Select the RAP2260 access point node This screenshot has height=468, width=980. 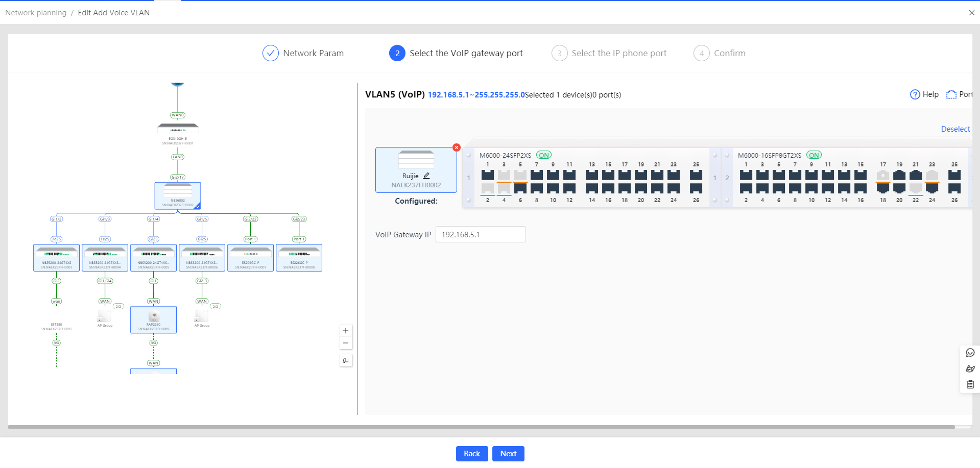(x=154, y=319)
